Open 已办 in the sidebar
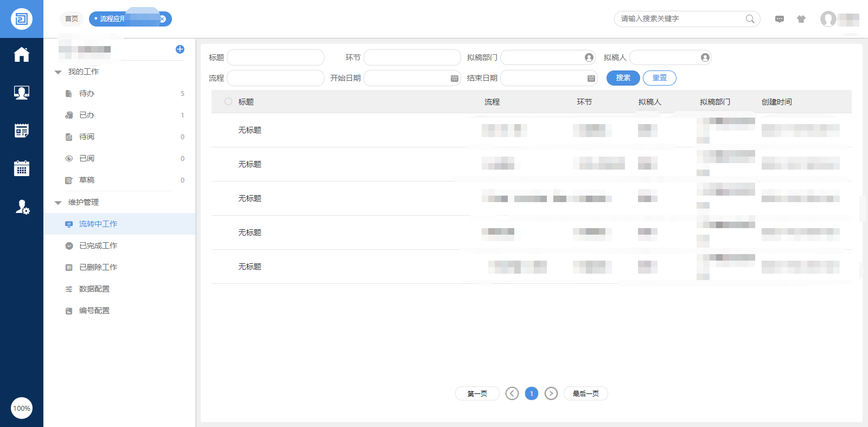 point(119,115)
